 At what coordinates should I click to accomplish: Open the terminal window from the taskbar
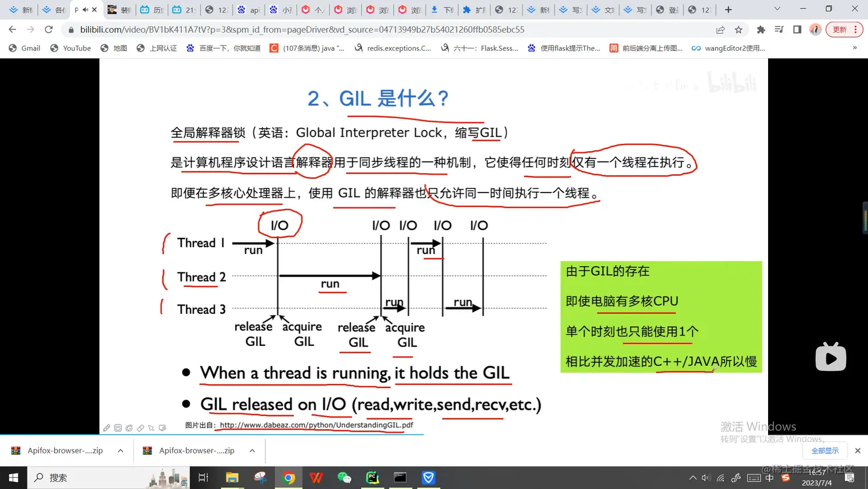pos(400,478)
